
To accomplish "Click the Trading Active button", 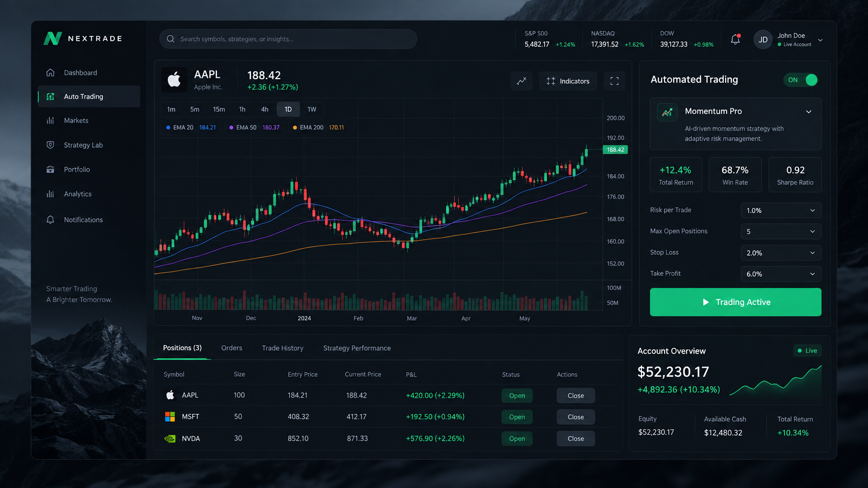I will [x=736, y=302].
